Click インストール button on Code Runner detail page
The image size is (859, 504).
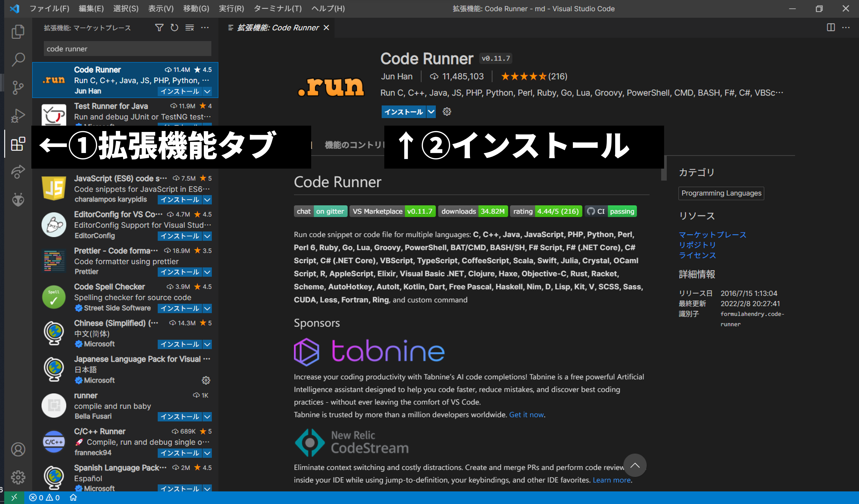404,112
